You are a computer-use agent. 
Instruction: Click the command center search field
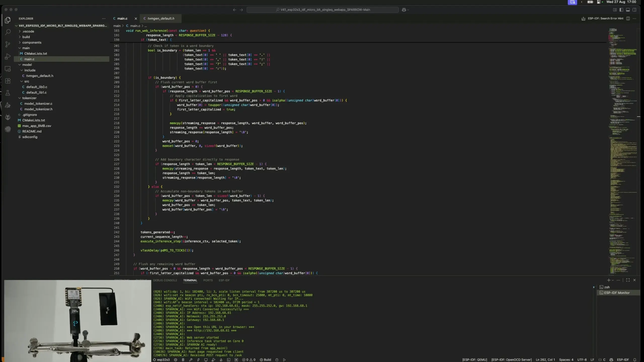323,10
